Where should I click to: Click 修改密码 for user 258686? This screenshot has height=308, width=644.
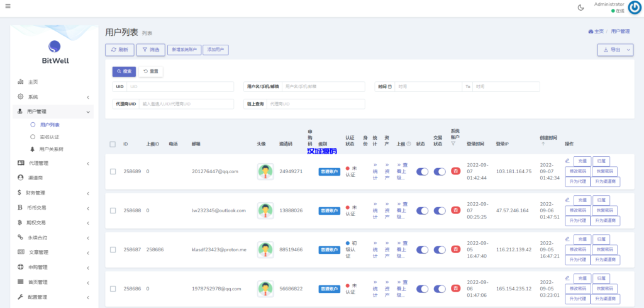(577, 288)
